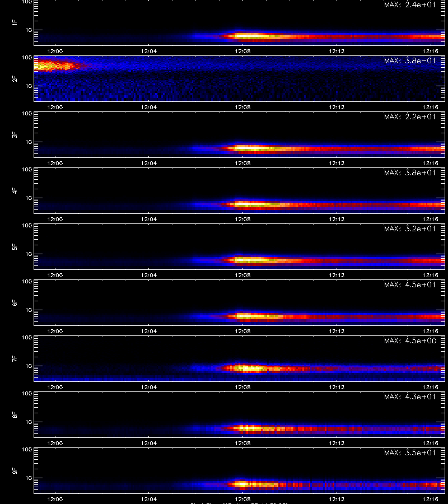448x504 pixels.
Task: Click the 10 y-axis label of panel 1F
Action: click(x=29, y=30)
